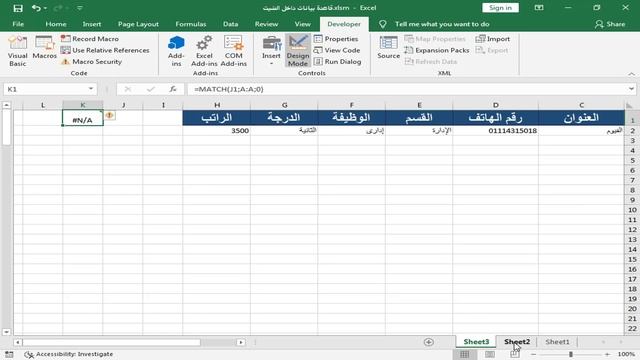Click the error warning icon beside K1
The image size is (640, 360).
109,116
